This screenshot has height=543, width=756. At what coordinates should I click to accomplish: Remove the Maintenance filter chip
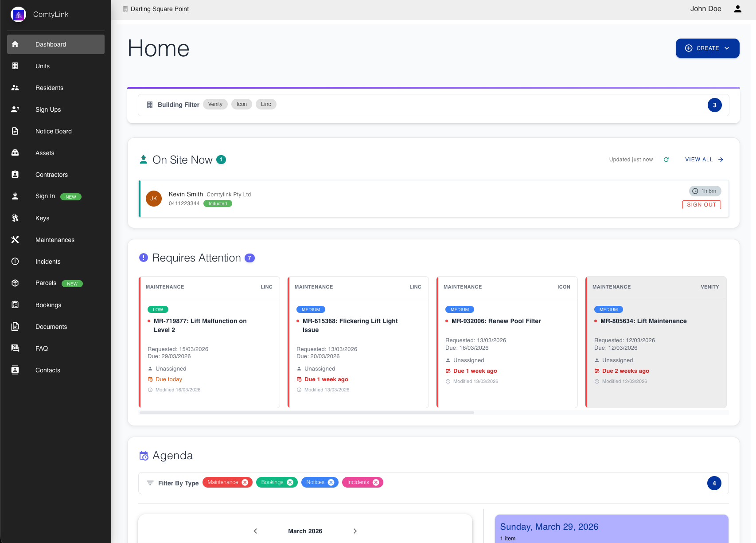click(245, 482)
